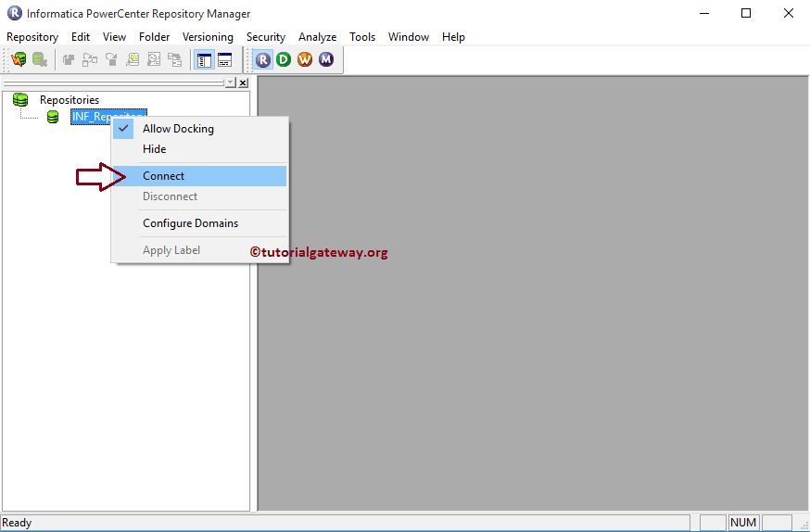Viewport: 810px width, 532px height.
Task: Click the Repository Manager title bar app icon
Action: [x=15, y=13]
